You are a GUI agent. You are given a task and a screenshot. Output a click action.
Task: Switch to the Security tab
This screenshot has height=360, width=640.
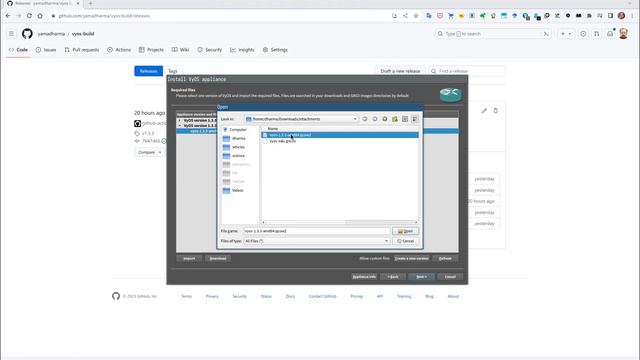[209, 50]
